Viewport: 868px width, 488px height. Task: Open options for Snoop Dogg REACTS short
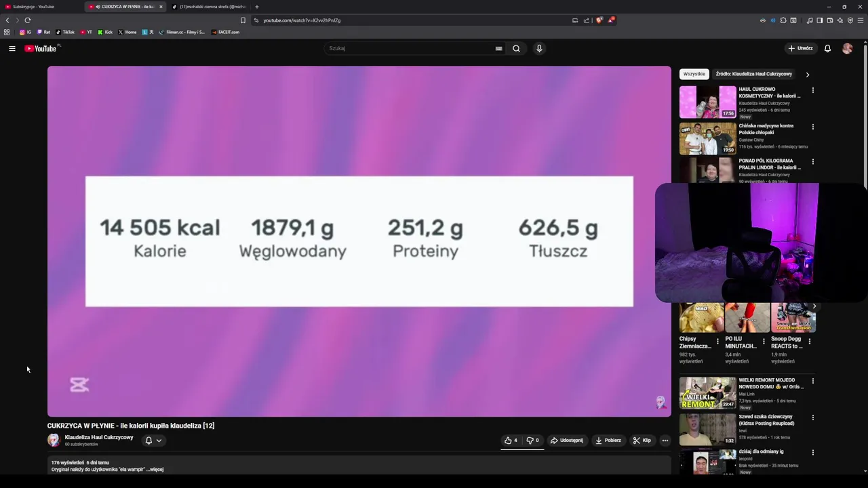tap(809, 341)
